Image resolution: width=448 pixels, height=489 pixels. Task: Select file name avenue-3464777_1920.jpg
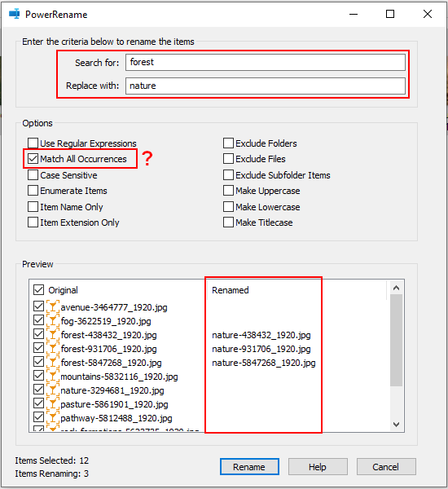[114, 307]
